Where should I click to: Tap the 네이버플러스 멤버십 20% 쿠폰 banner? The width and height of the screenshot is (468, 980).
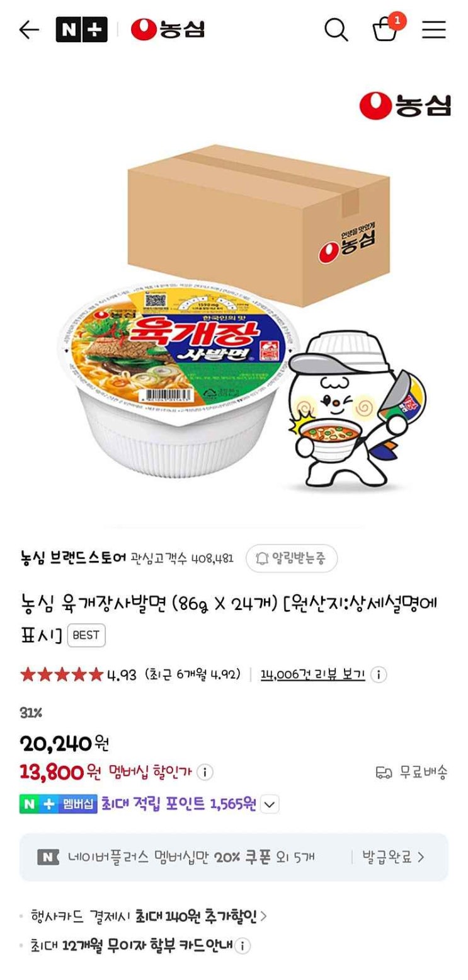(234, 857)
